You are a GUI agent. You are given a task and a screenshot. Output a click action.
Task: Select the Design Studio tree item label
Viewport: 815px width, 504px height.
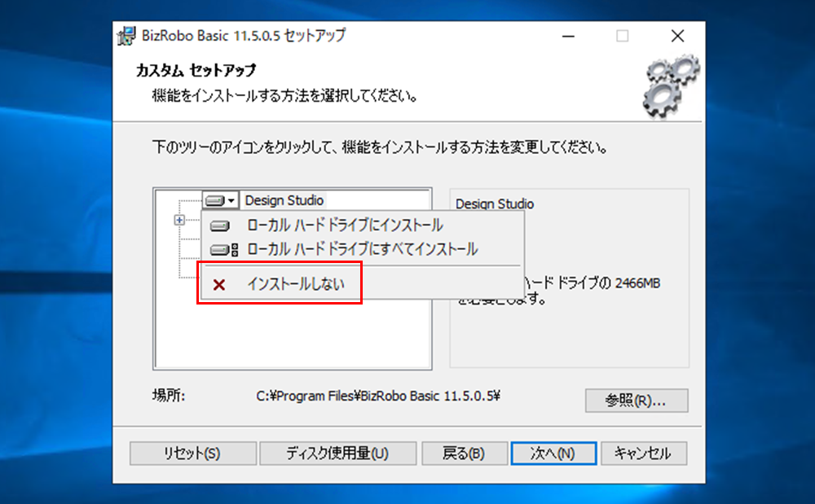tap(284, 200)
